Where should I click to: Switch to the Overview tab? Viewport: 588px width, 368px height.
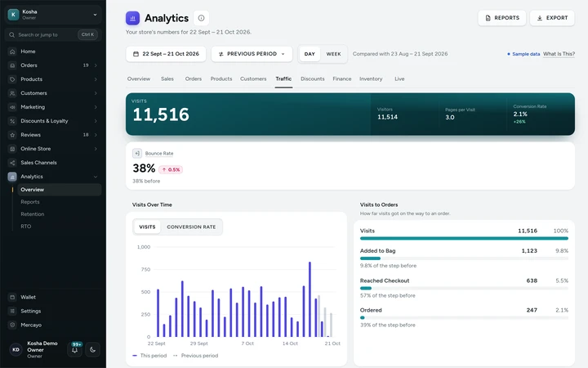point(139,79)
